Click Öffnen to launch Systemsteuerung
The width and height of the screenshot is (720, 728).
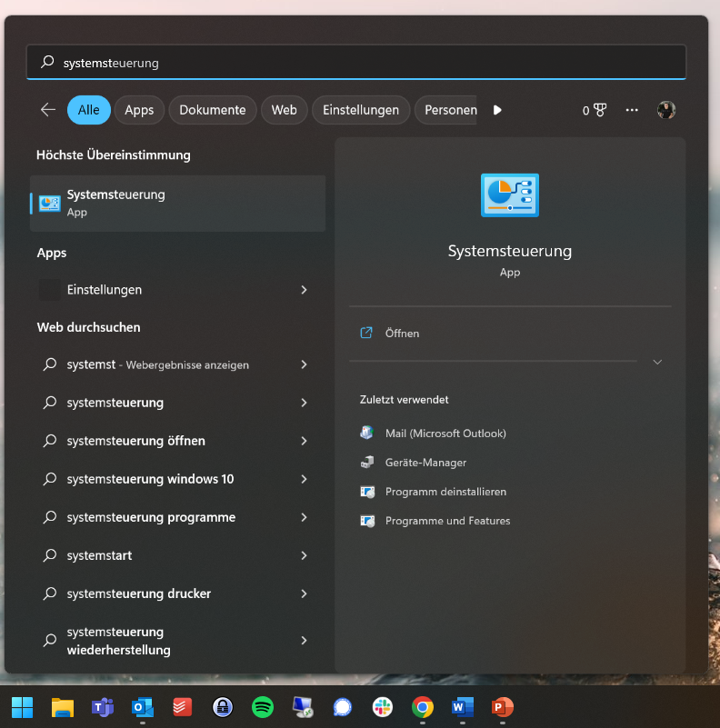coord(402,334)
